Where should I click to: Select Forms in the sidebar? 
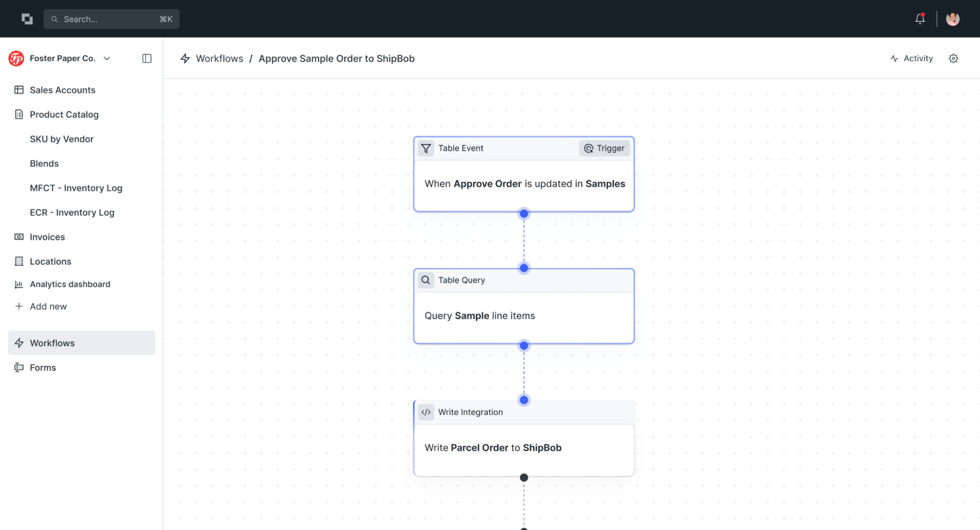click(43, 367)
